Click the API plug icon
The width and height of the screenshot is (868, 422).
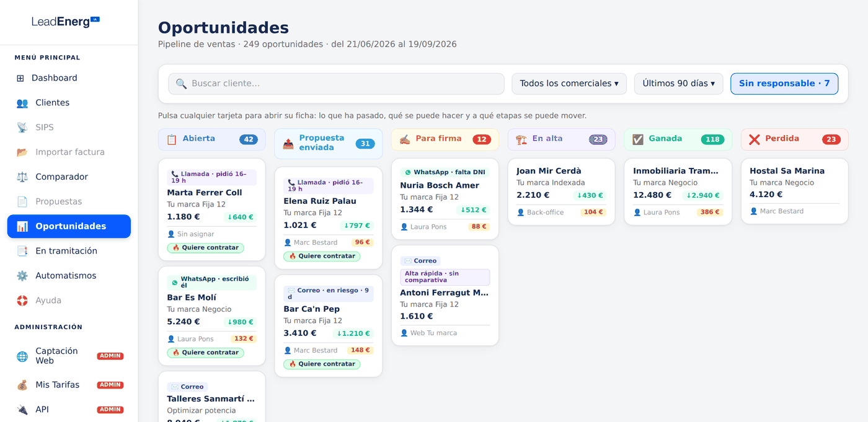[22, 410]
